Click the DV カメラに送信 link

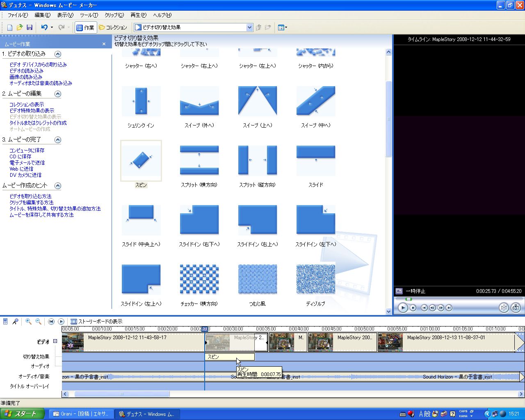coord(25,175)
